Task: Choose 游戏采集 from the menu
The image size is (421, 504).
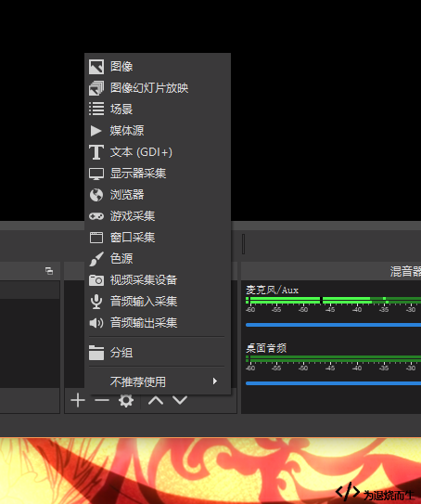Action: (x=158, y=216)
